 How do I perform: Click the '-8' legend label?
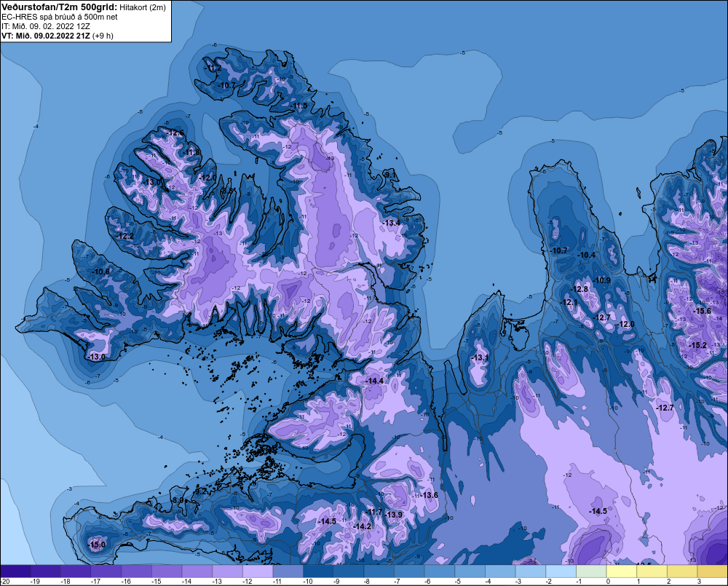pos(368,582)
